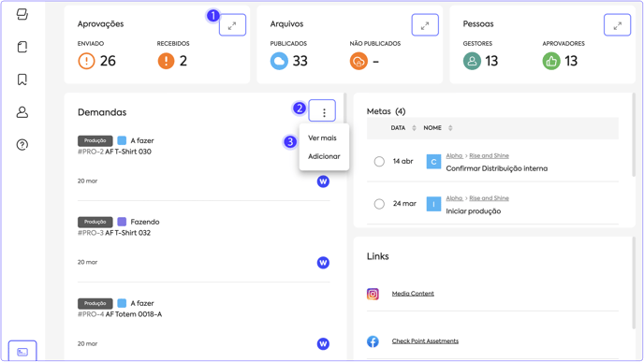644x362 pixels.
Task: Open the Demandas three-dot options menu
Action: [322, 110]
